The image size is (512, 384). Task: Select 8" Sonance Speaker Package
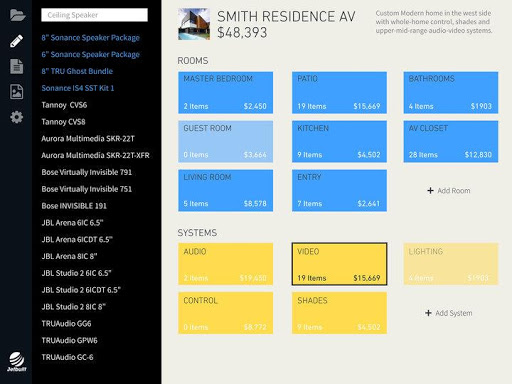point(90,38)
